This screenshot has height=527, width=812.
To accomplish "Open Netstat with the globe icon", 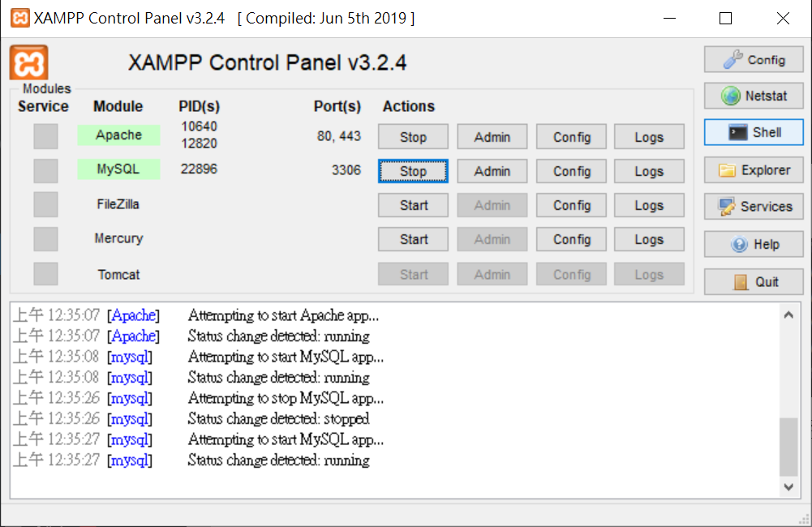I will (754, 96).
